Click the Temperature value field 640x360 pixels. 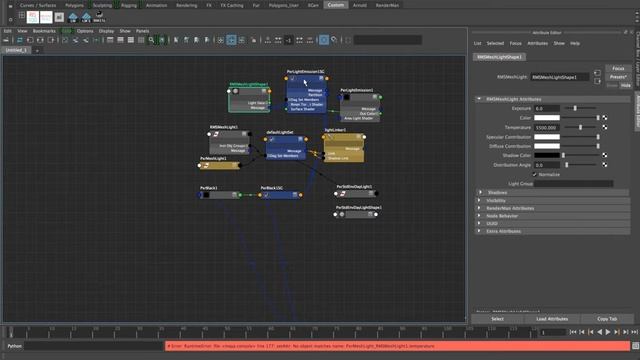547,127
